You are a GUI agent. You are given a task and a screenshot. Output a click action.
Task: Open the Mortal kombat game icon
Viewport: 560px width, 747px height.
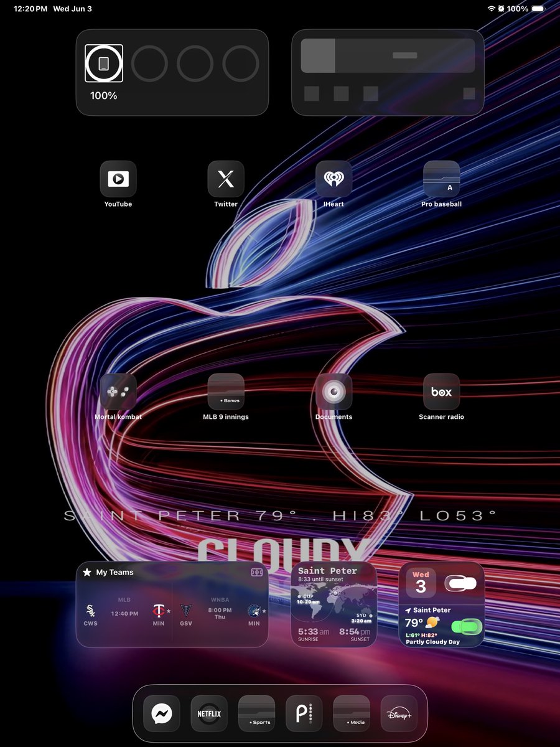pos(118,392)
